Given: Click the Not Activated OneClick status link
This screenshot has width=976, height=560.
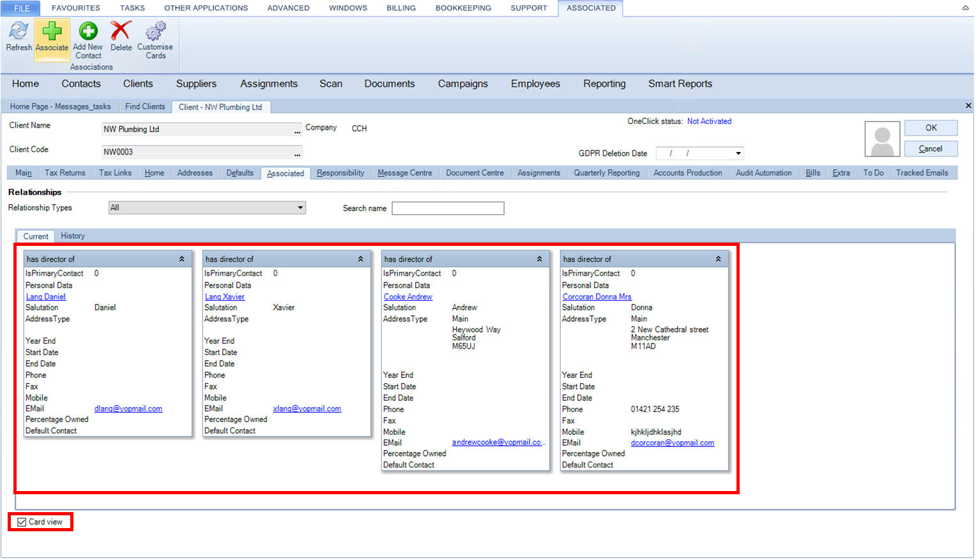Looking at the screenshot, I should point(709,121).
